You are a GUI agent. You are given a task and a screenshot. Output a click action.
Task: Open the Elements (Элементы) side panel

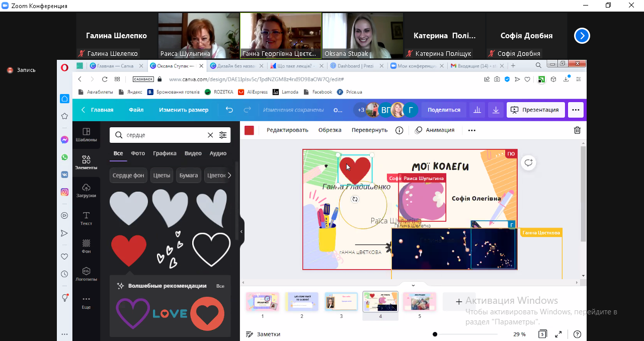coord(86,162)
